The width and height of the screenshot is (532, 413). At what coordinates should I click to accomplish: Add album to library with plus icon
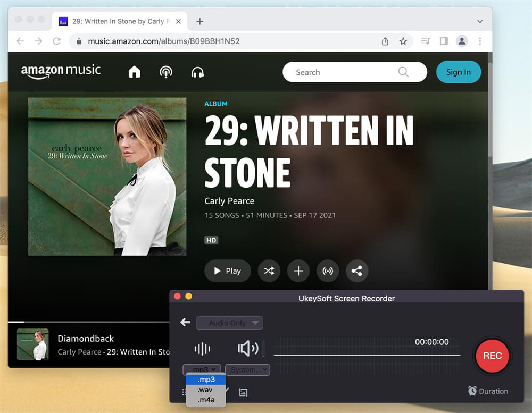pos(298,271)
